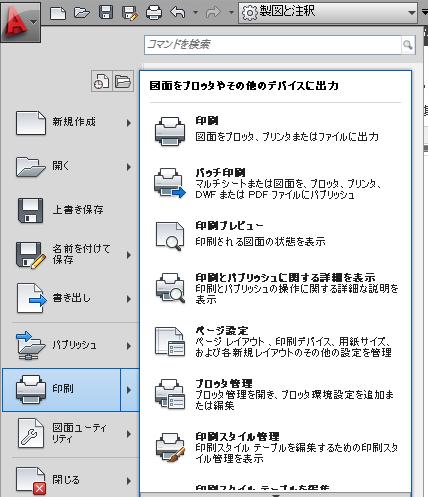Viewport: 428px width, 497px height.
Task: Click the 印刷 printer icon in submenu panel
Action: pos(170,131)
